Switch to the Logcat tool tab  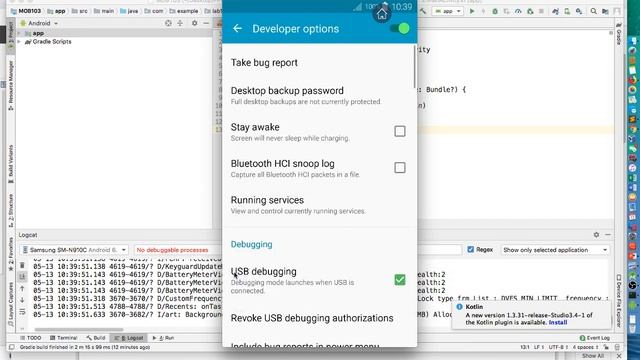(129, 338)
